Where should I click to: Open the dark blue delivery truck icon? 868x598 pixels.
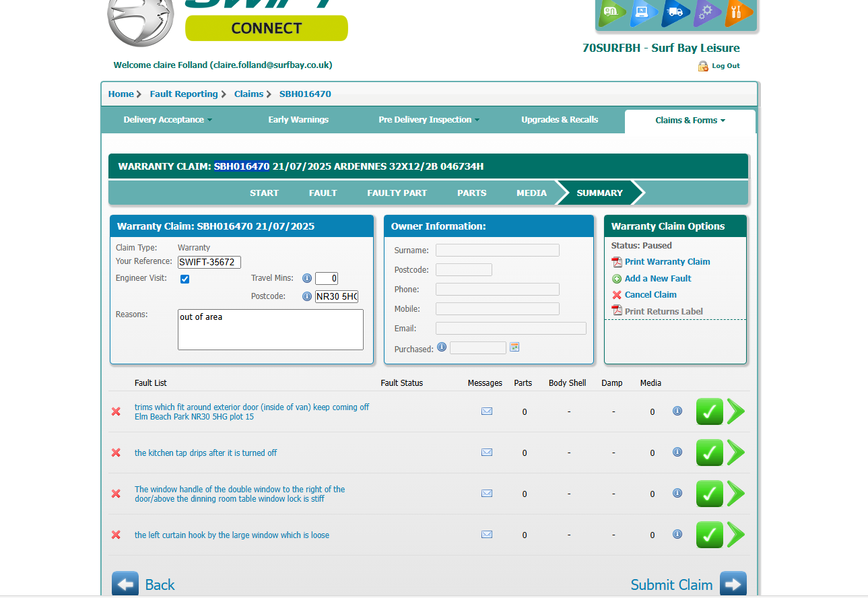click(675, 12)
